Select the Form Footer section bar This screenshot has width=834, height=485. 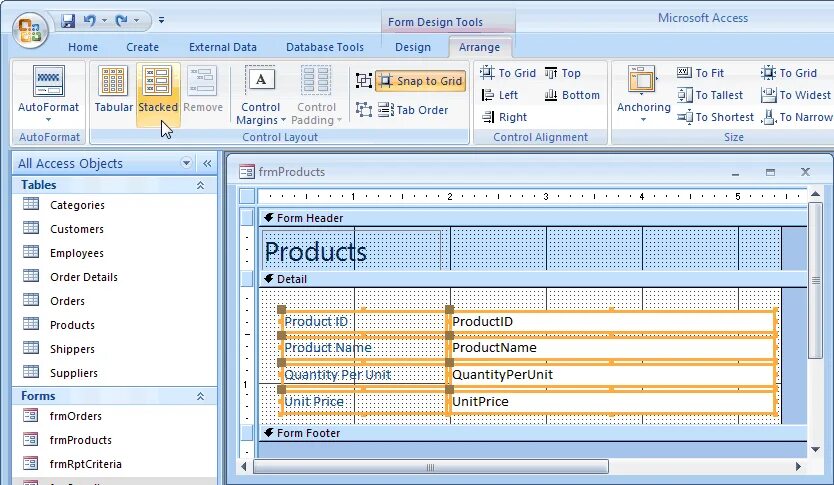point(533,433)
